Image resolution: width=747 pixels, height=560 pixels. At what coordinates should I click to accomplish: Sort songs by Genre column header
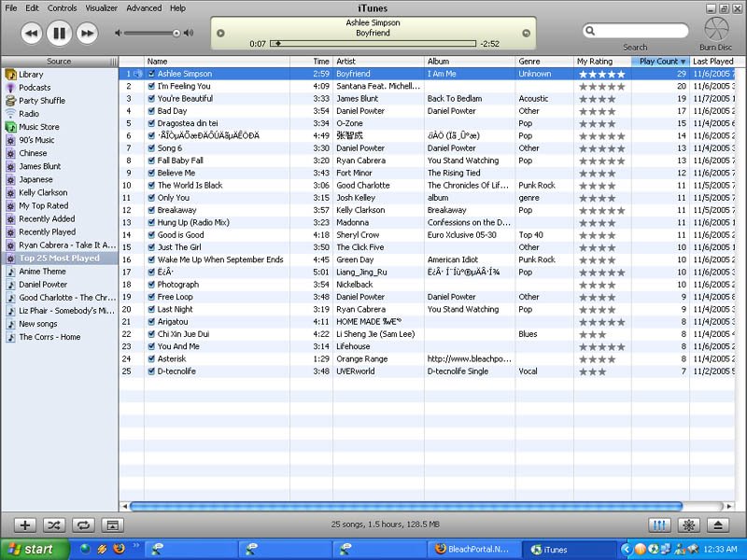pyautogui.click(x=544, y=62)
